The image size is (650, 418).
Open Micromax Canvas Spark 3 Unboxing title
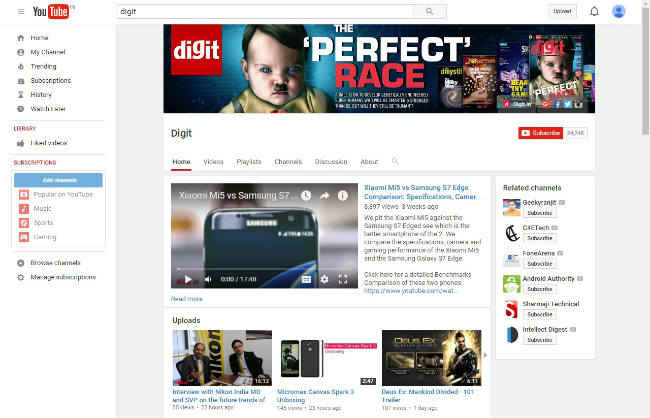click(x=315, y=396)
